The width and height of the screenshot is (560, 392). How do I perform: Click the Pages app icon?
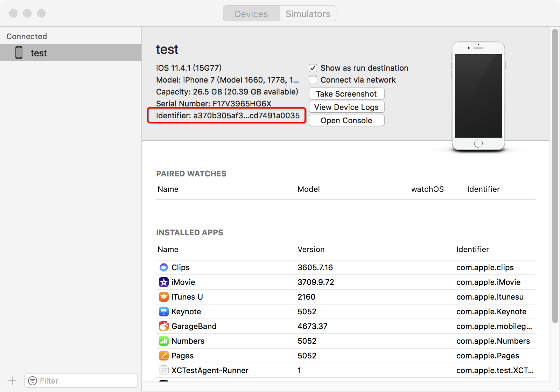point(163,356)
